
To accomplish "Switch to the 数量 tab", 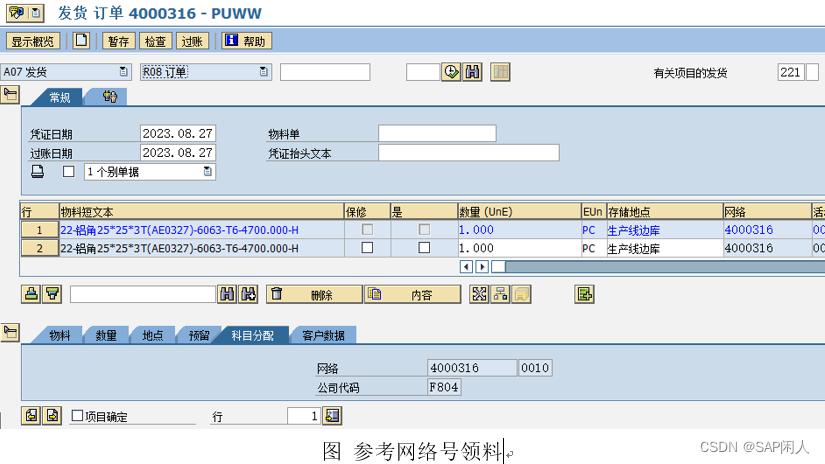I will (x=106, y=335).
